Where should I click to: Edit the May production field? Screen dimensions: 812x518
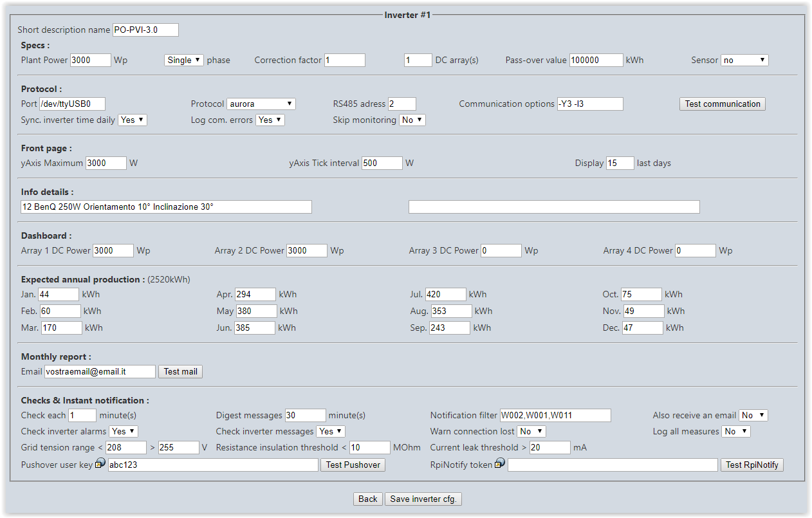pos(257,311)
